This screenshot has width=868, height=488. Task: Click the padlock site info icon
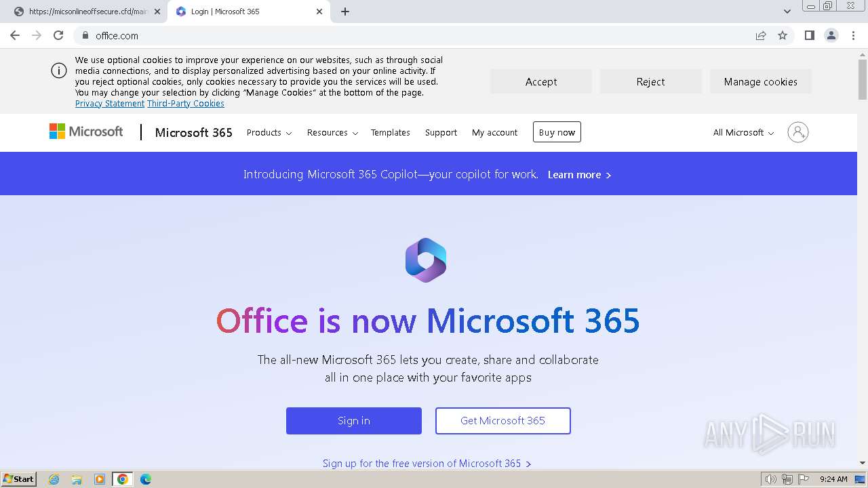(85, 35)
